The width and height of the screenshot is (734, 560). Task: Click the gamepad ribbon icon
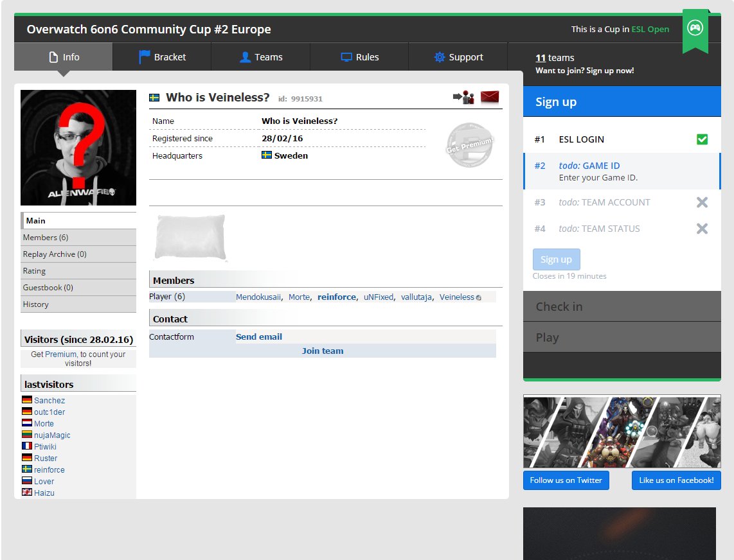tap(695, 28)
